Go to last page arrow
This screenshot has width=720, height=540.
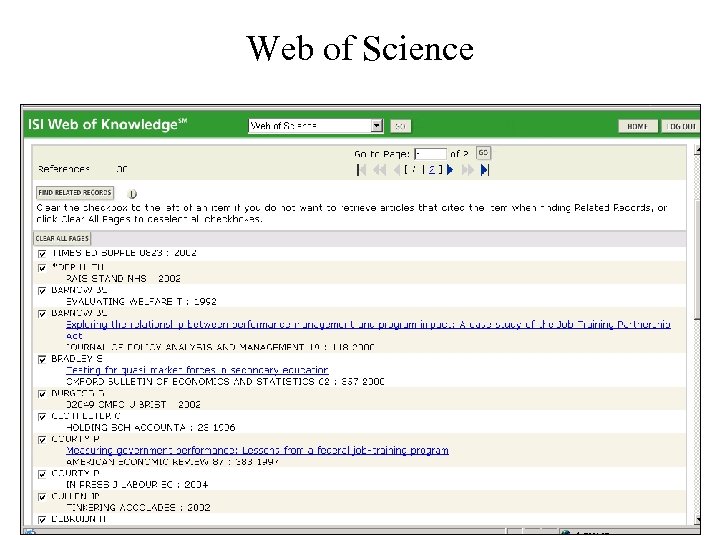485,170
